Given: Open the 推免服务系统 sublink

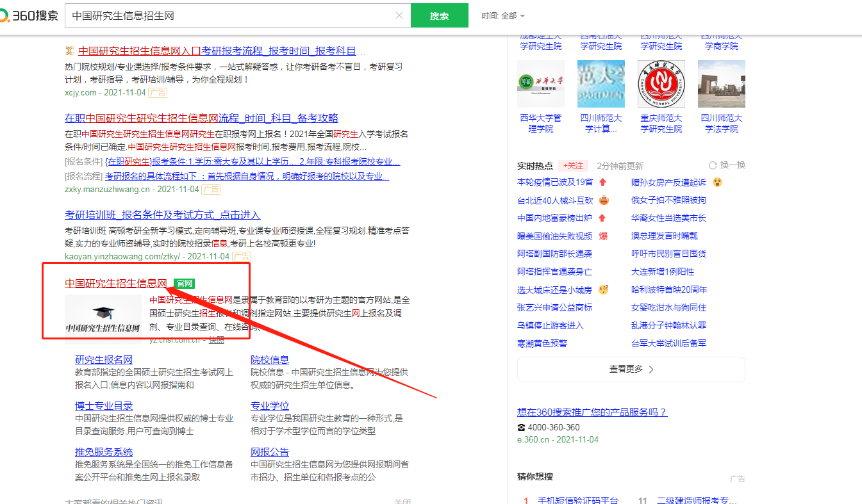Looking at the screenshot, I should tap(104, 452).
